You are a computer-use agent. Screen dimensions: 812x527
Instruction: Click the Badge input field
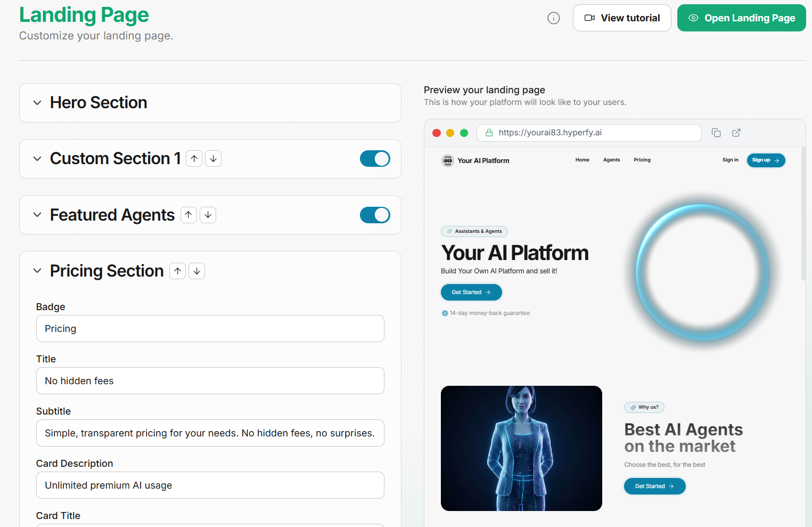(210, 329)
